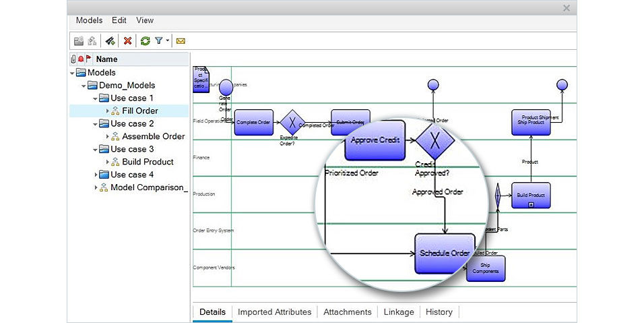Image resolution: width=644 pixels, height=323 pixels.
Task: Collapse the Demo_Models folder
Action: pyautogui.click(x=84, y=86)
